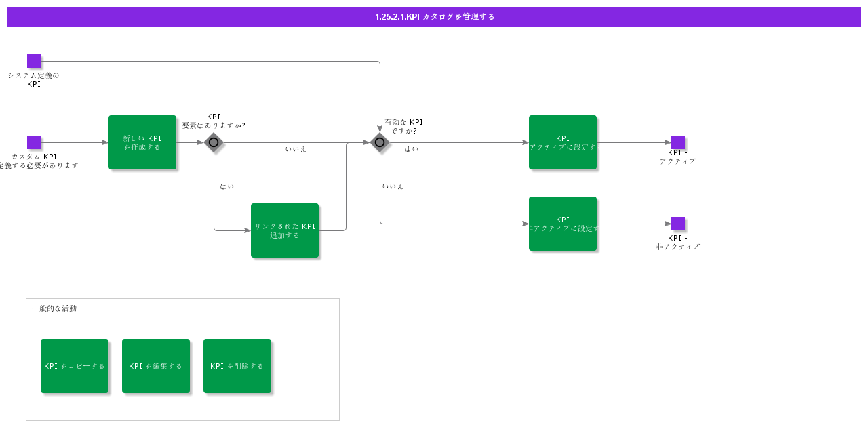Viewport: 868px width, 427px height.
Task: Open the KPI を編集する activity
Action: click(x=156, y=366)
